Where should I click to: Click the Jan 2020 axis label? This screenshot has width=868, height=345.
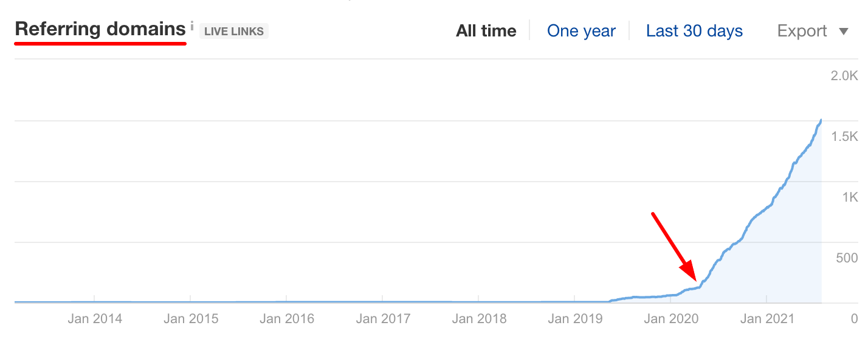pos(671,319)
